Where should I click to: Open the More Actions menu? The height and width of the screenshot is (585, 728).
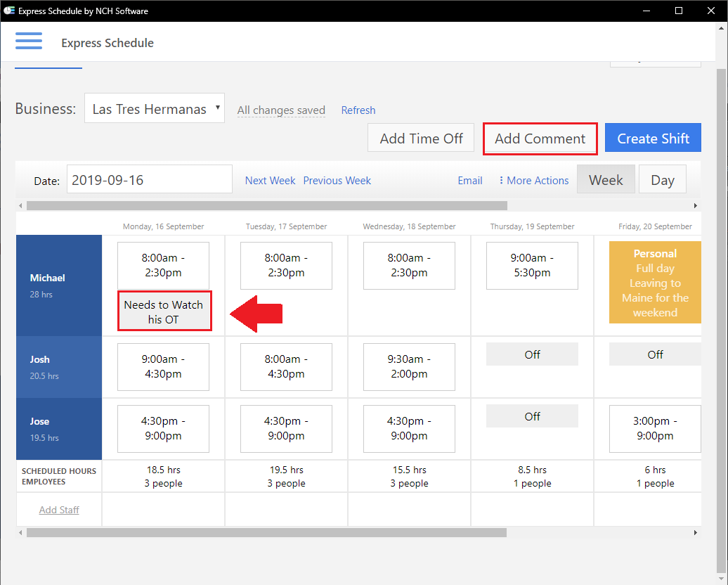point(533,180)
